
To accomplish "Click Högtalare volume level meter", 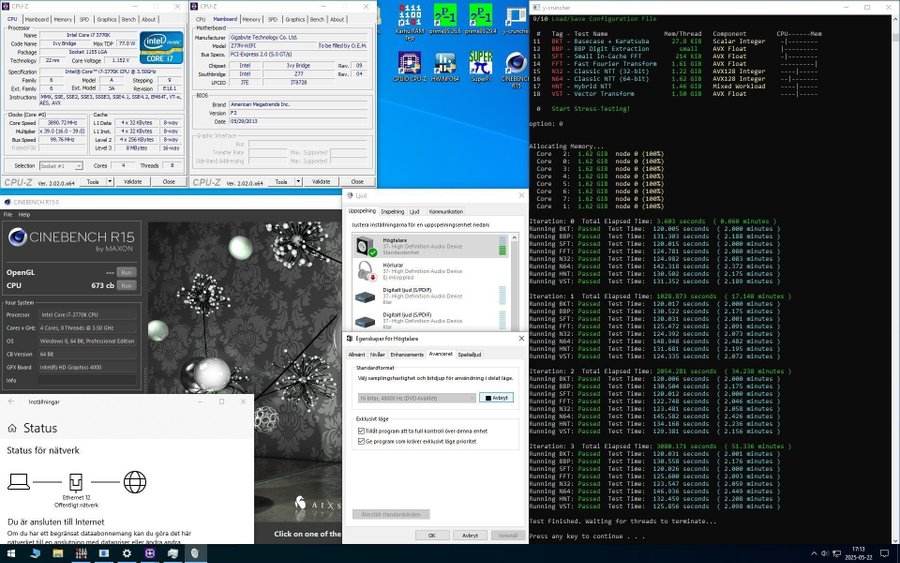I will point(503,246).
